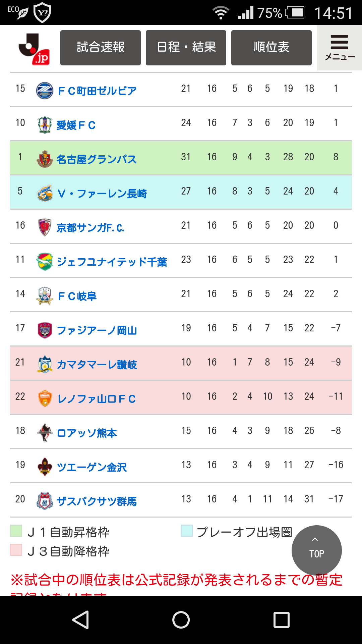The height and width of the screenshot is (644, 362).
Task: Tap FC町田ゼルビア team crest
Action: 45,91
